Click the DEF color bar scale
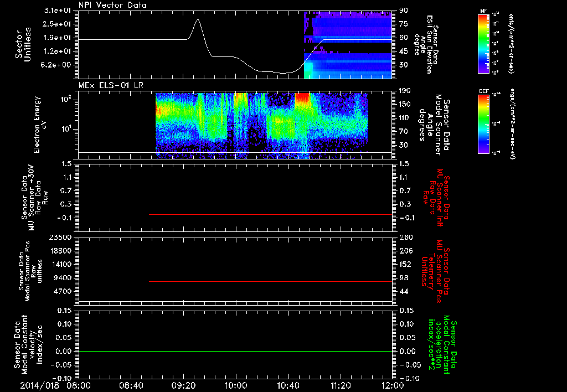567x392 pixels. point(484,124)
